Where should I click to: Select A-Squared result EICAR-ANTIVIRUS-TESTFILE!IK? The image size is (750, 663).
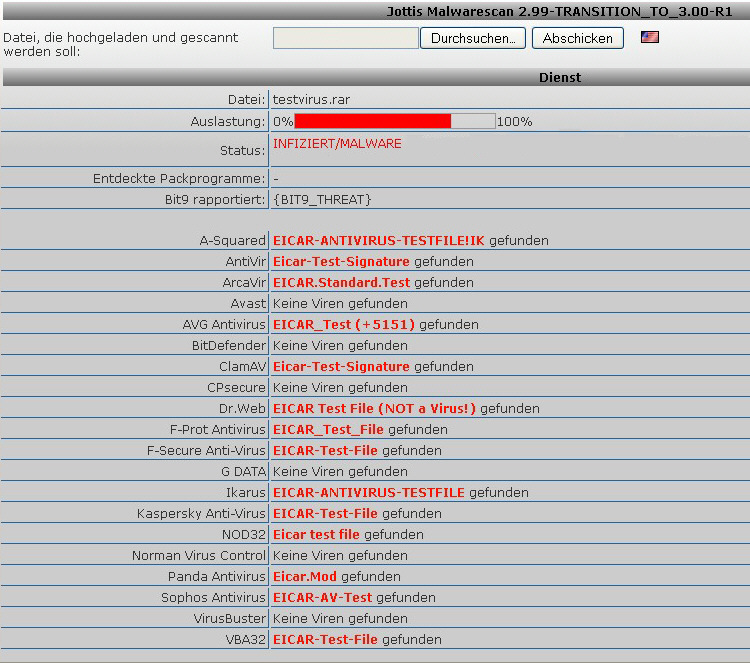378,241
